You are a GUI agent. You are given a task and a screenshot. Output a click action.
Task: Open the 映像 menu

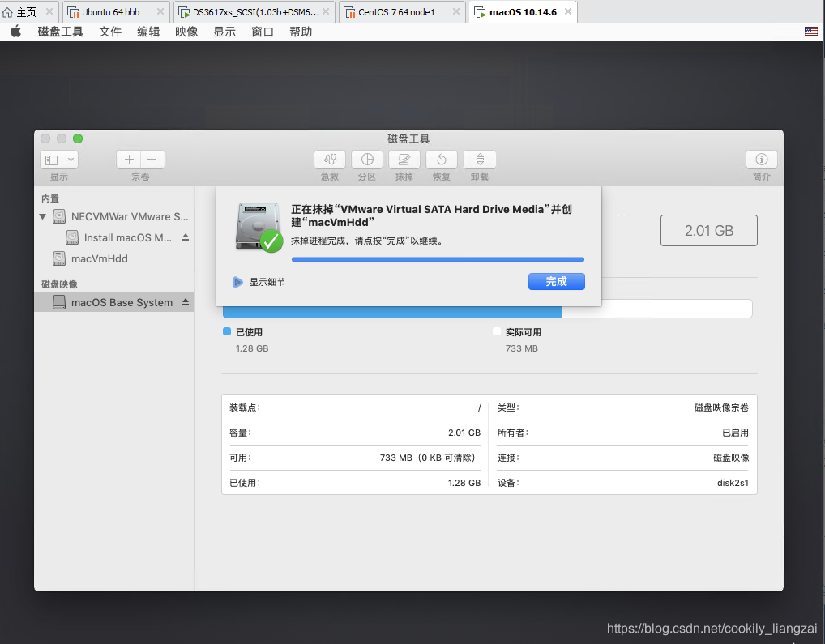coord(186,32)
